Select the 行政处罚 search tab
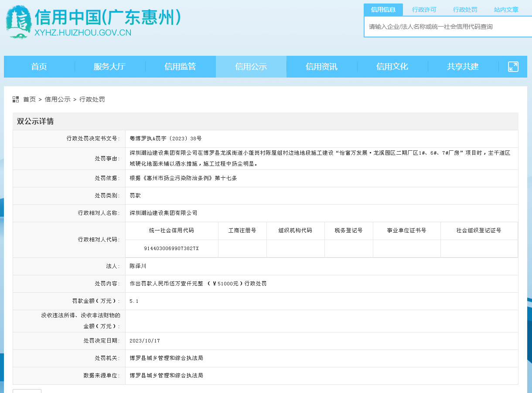Viewport: 532px width, 393px height. tap(465, 10)
